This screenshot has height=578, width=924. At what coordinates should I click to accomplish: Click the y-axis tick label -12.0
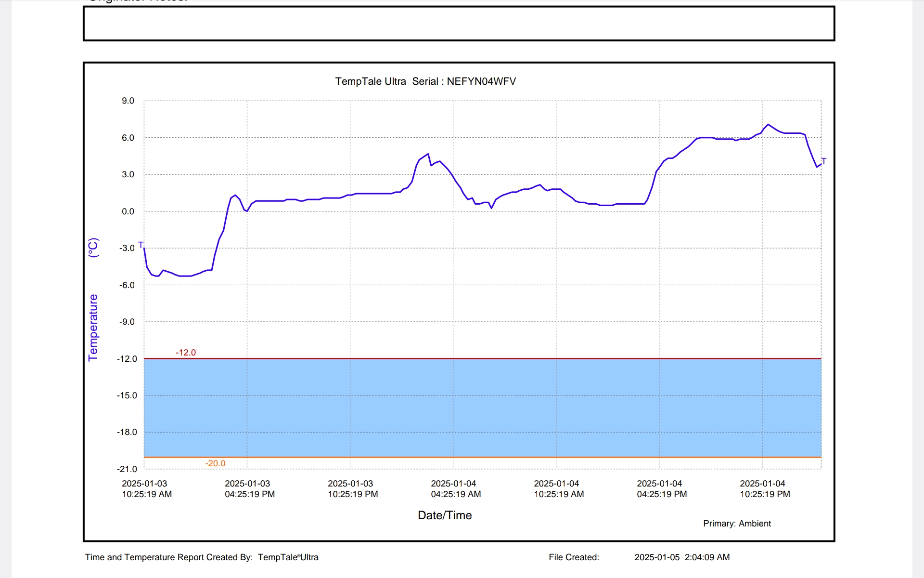tap(127, 359)
